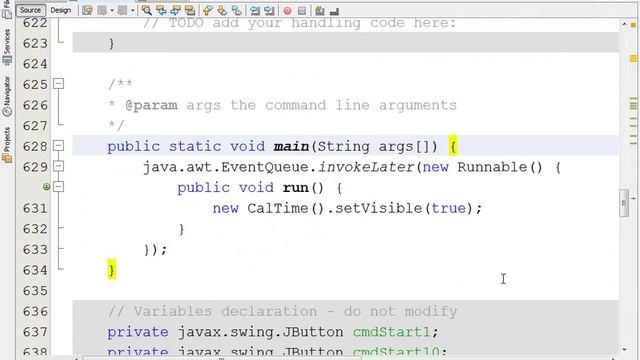The height and width of the screenshot is (360, 640).
Task: Click the vertical scrollbar down arrow
Action: coord(624,349)
